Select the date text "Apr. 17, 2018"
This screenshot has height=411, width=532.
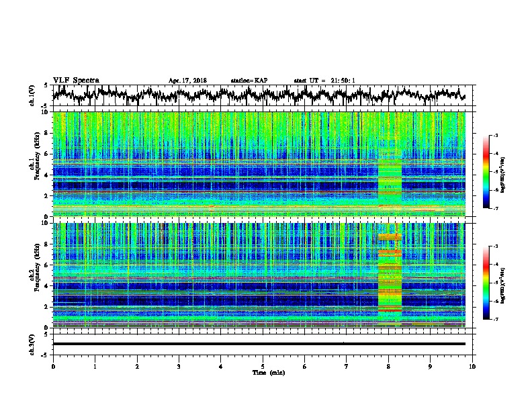(x=187, y=81)
